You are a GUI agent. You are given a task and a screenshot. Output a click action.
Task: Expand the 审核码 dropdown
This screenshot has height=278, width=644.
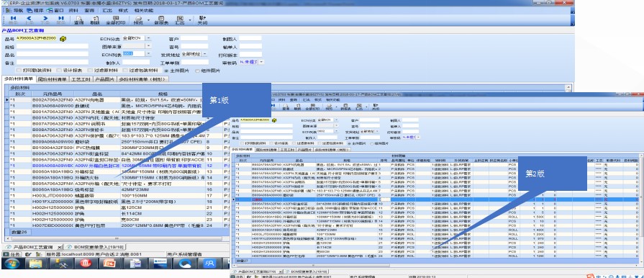point(261,62)
